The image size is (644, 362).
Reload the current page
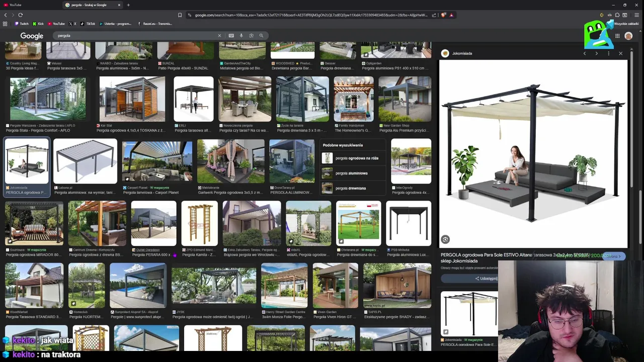tap(20, 15)
